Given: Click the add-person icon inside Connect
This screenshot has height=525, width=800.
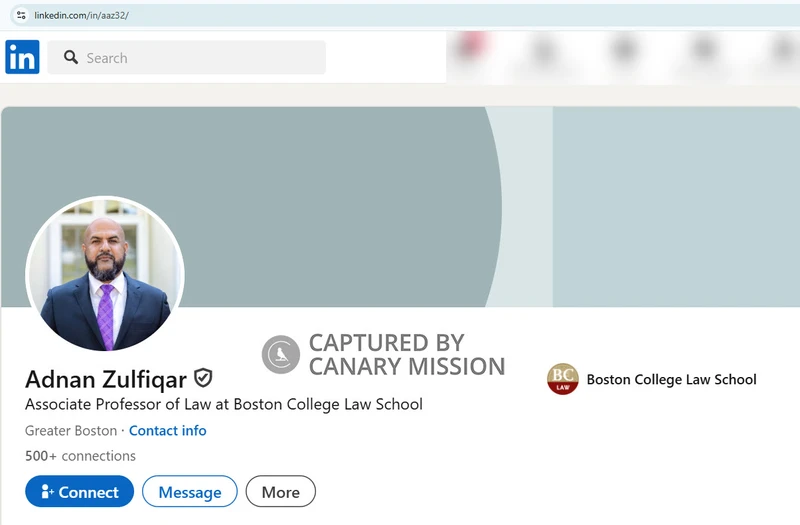Looking at the screenshot, I should coord(47,491).
